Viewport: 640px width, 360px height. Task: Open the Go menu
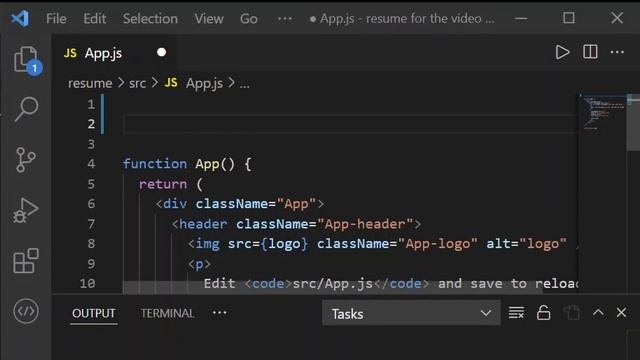click(249, 19)
